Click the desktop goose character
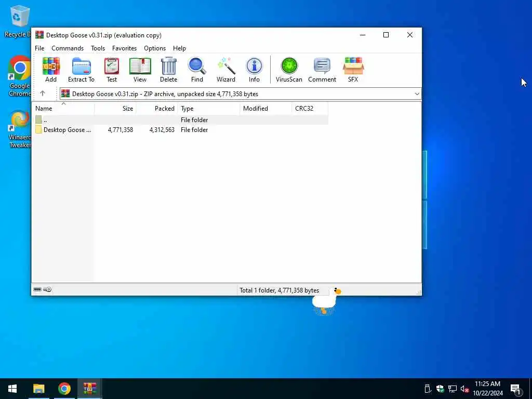The height and width of the screenshot is (399, 532). click(x=326, y=300)
